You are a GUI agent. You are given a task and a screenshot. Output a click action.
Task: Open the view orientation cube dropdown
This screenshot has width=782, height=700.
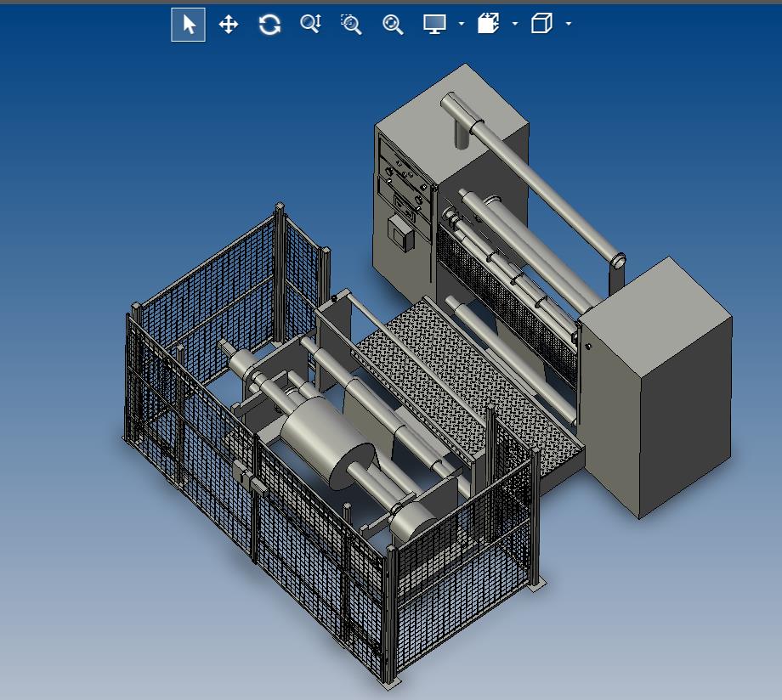[x=569, y=24]
